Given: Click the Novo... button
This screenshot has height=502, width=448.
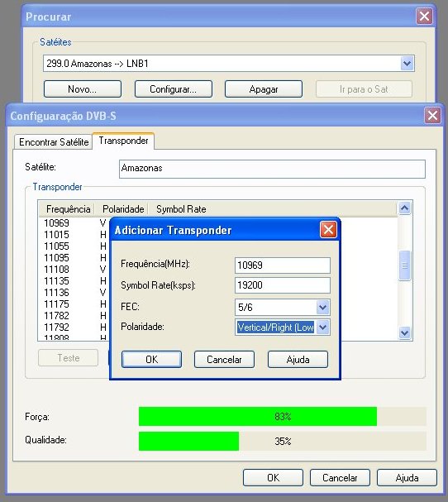Looking at the screenshot, I should [82, 89].
